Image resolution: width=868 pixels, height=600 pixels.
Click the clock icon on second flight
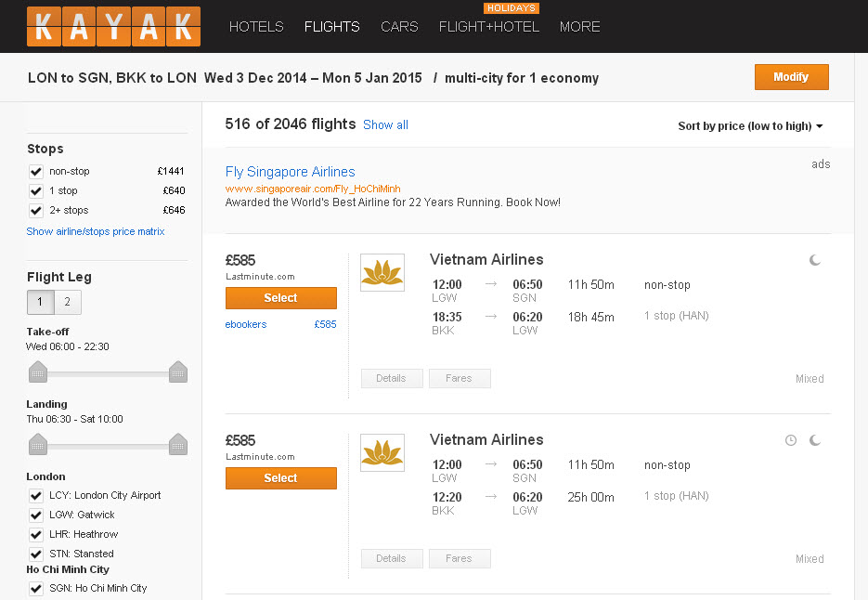[791, 440]
